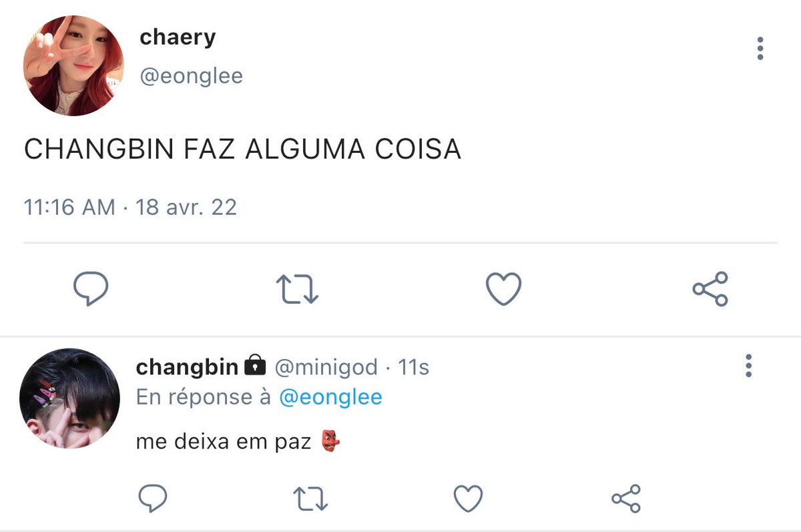801x532 pixels.
Task: Open chaery's profile picture
Action: [x=73, y=66]
